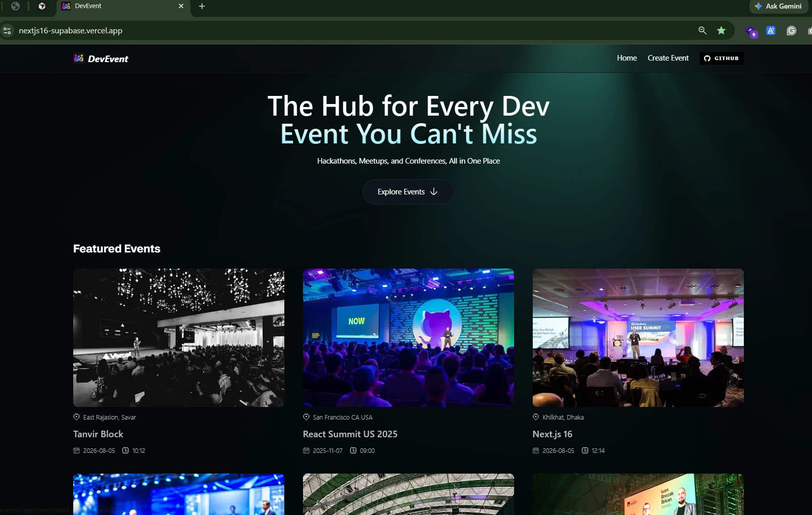Select the first pinned globe tab
The width and height of the screenshot is (812, 515).
(x=16, y=6)
